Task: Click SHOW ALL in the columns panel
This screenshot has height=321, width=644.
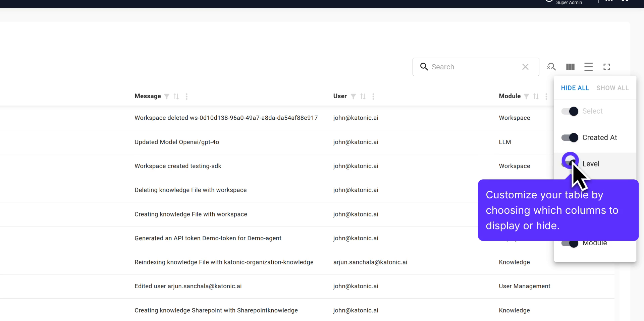Action: [x=612, y=88]
